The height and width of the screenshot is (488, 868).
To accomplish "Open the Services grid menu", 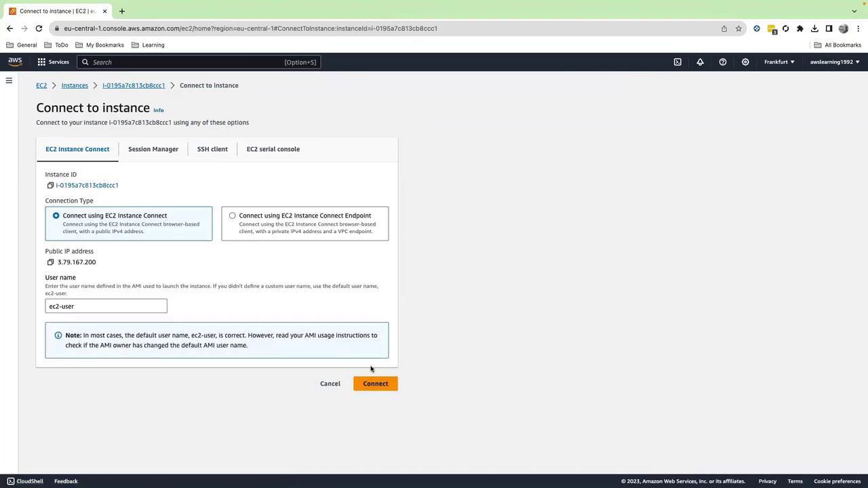I will [x=53, y=62].
